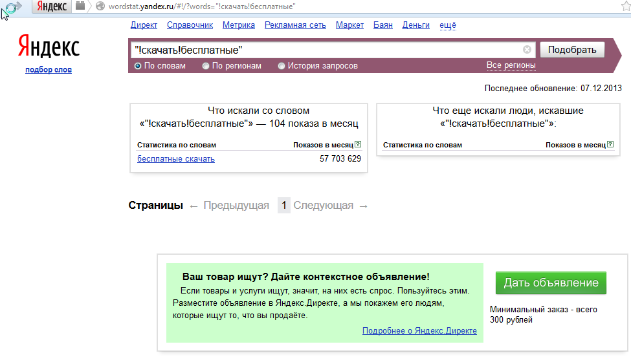Click the Предыдущая page link

(x=236, y=206)
